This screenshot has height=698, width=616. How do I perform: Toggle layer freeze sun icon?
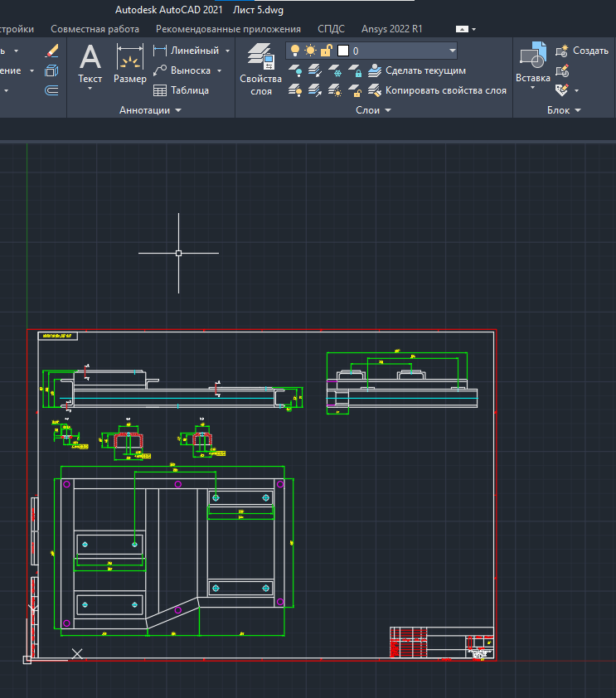(x=310, y=51)
